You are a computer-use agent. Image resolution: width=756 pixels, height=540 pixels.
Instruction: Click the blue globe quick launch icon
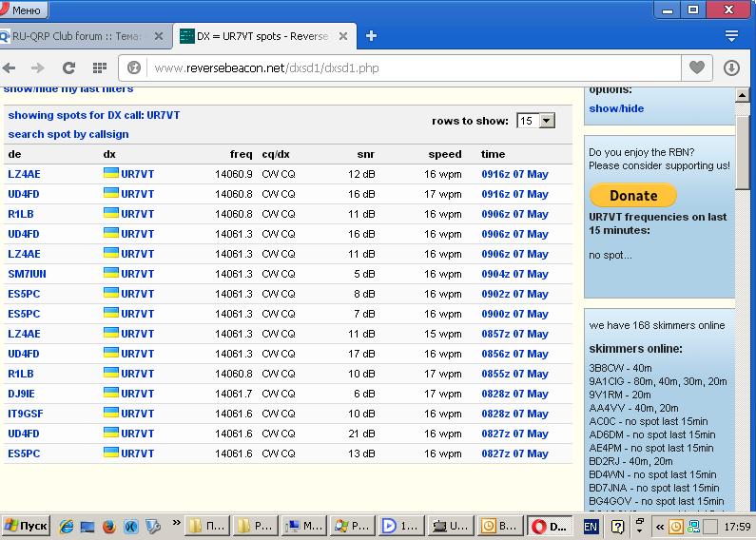point(130,526)
